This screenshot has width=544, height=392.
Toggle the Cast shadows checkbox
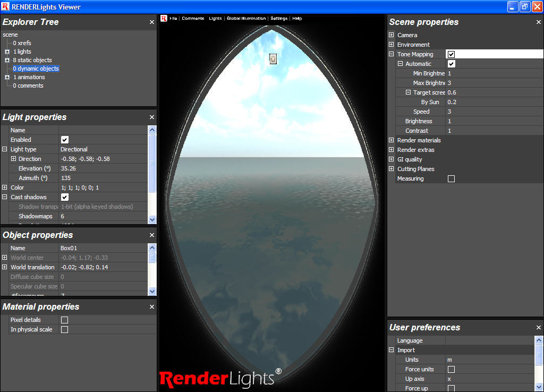64,197
